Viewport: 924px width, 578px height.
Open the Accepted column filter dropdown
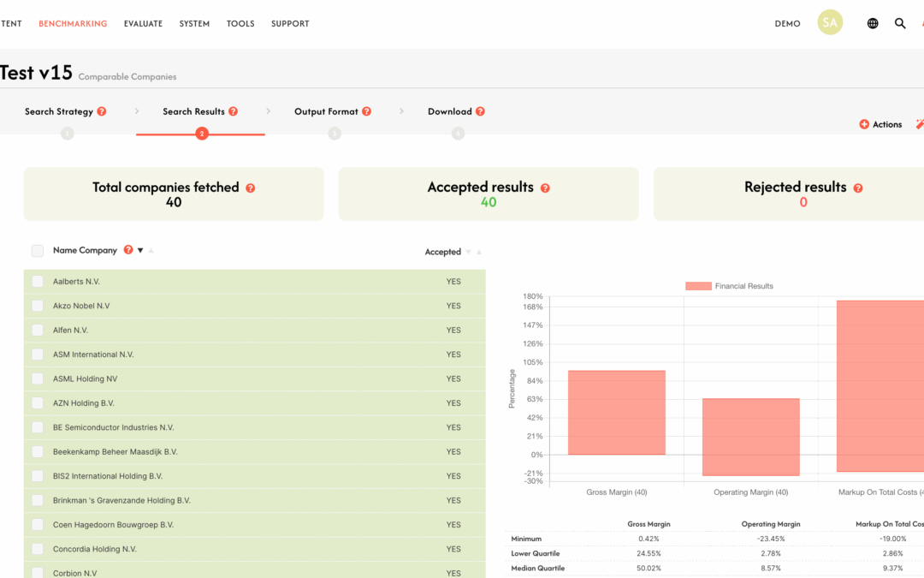[x=468, y=253]
